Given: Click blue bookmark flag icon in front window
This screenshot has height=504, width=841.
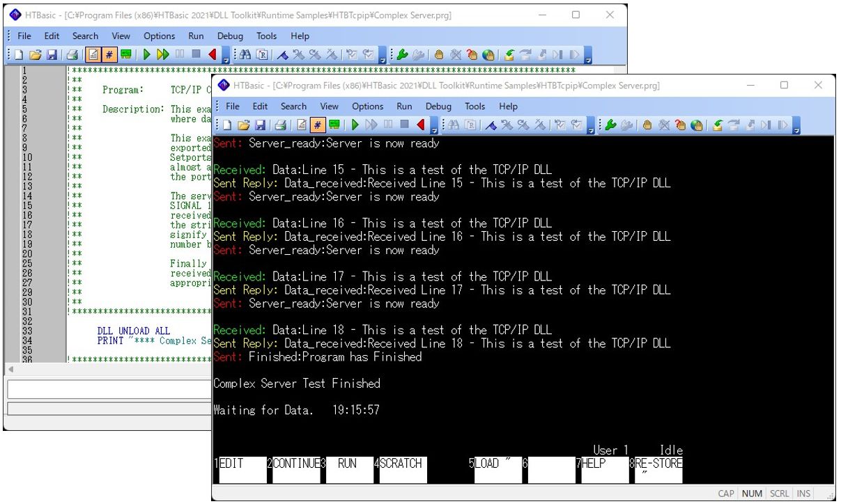Looking at the screenshot, I should (x=492, y=125).
